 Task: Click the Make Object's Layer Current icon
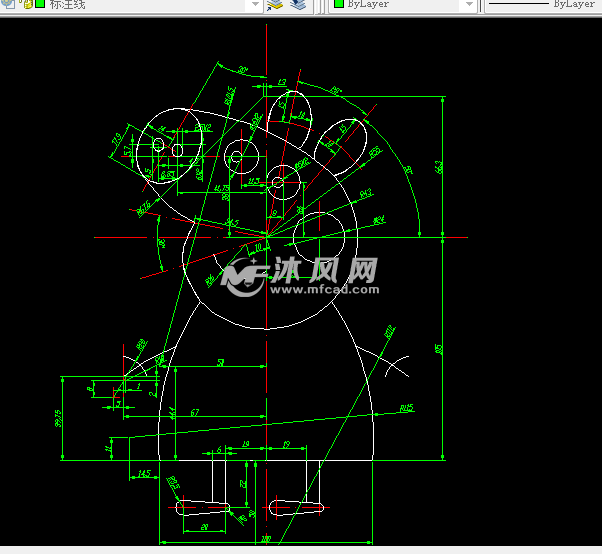click(275, 5)
